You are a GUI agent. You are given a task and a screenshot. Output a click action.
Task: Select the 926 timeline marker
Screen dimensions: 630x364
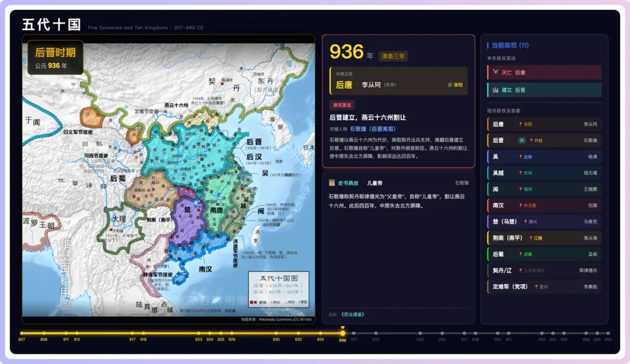point(232,333)
